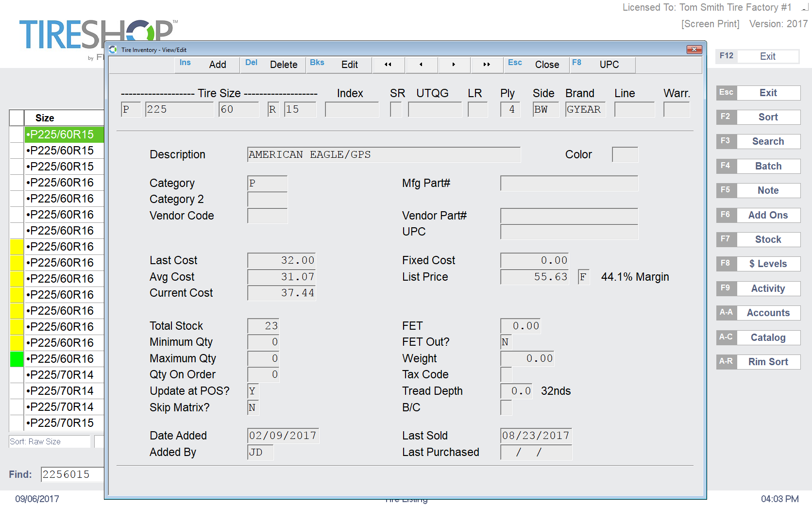Click the Weight field
Image resolution: width=812 pixels, height=506 pixels.
click(x=527, y=358)
